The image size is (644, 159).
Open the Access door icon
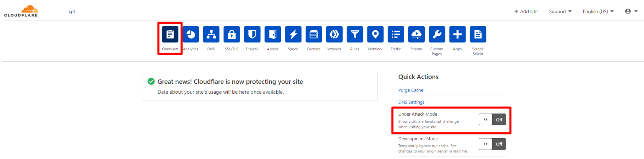click(x=273, y=34)
